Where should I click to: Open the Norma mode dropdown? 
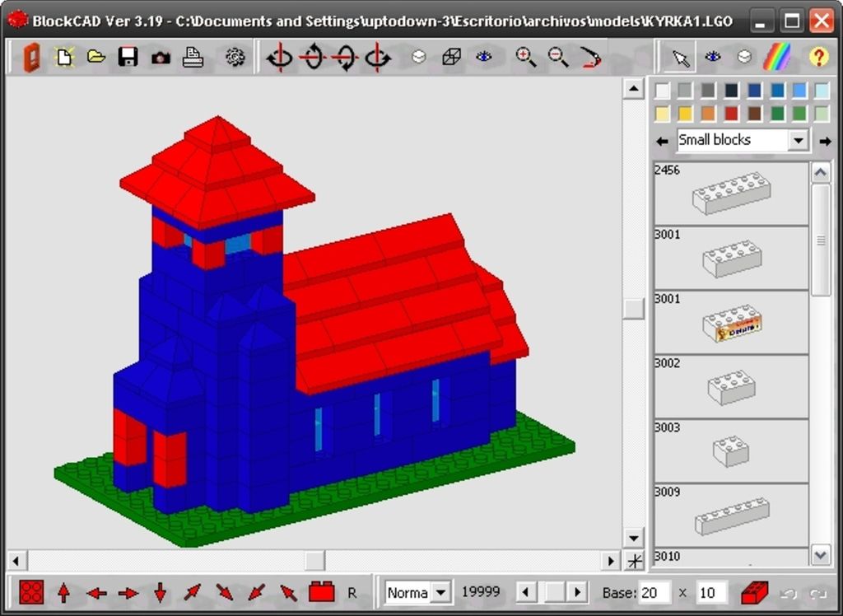point(440,592)
